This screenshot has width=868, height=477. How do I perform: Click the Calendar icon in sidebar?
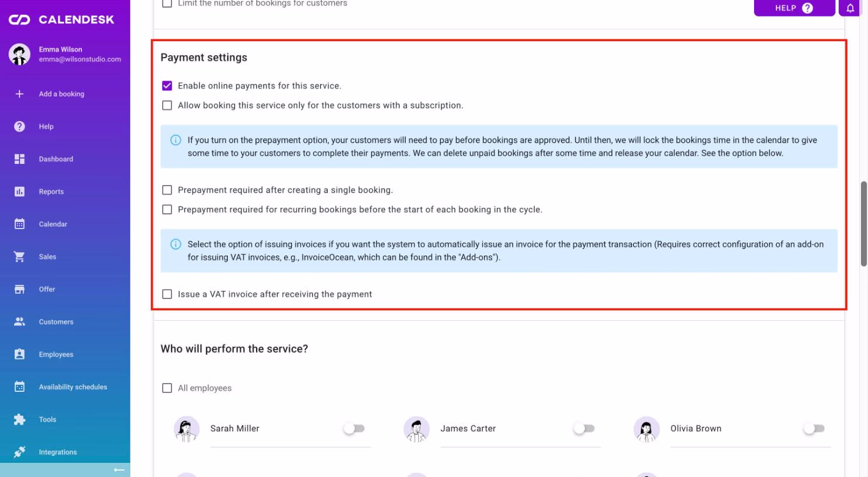pos(19,224)
